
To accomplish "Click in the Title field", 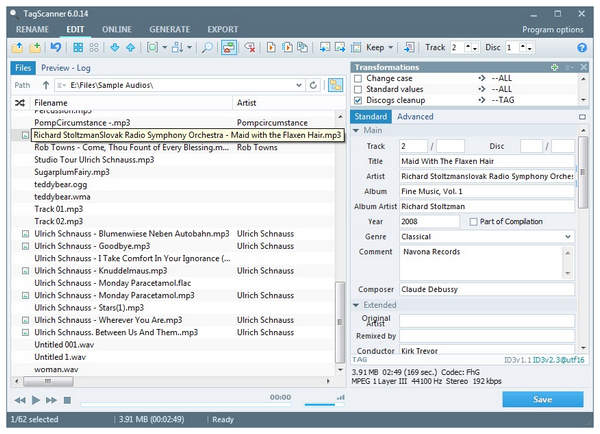I will (487, 161).
